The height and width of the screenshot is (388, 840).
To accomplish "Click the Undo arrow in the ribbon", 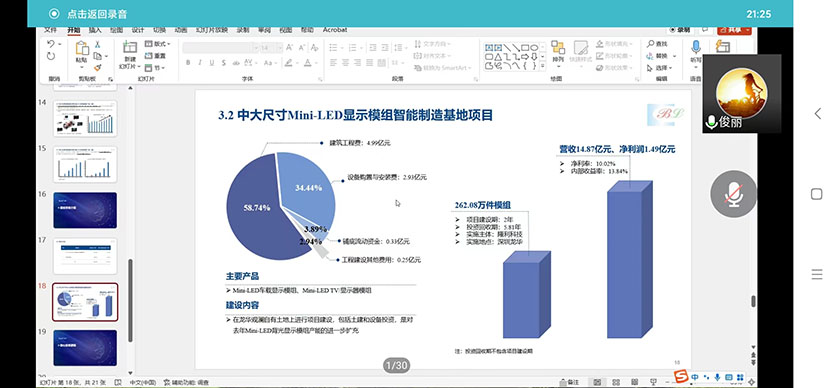I will pyautogui.click(x=50, y=44).
